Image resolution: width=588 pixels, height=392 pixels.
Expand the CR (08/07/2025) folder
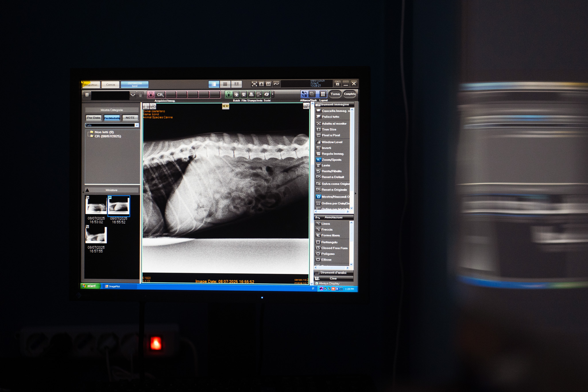(x=107, y=136)
